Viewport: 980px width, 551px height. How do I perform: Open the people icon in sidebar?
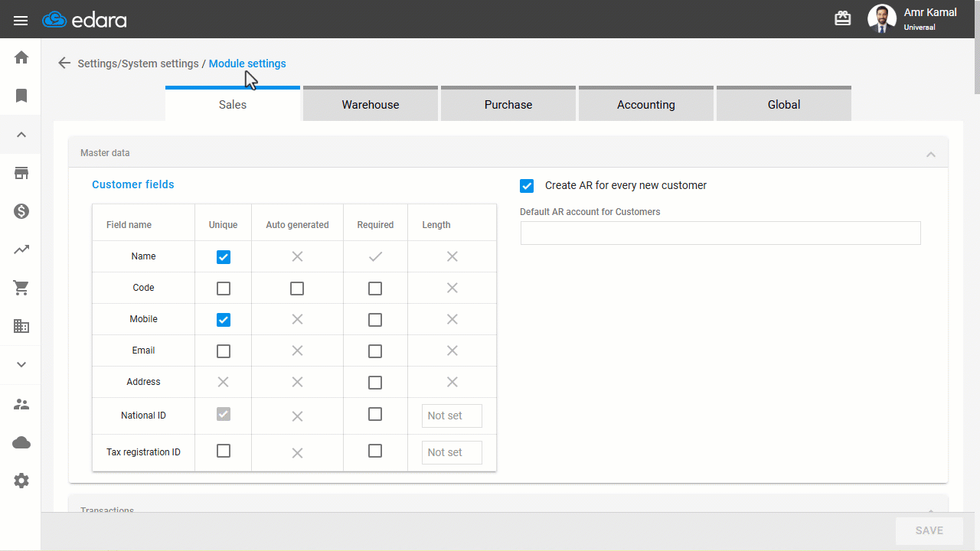pyautogui.click(x=21, y=404)
